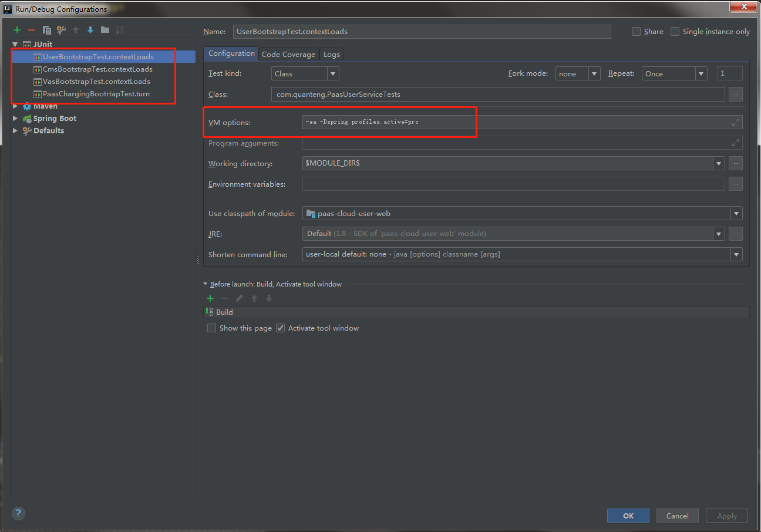Add a new run configuration

click(17, 30)
